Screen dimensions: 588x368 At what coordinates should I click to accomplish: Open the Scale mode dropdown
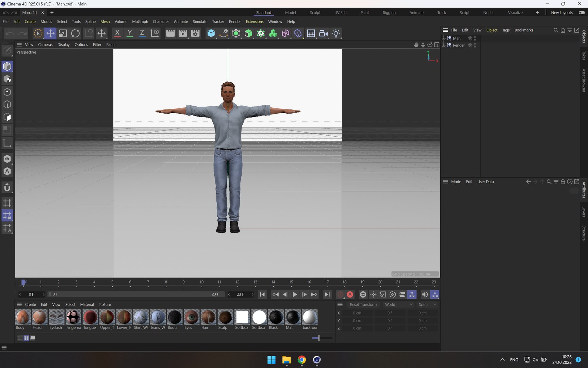point(427,305)
